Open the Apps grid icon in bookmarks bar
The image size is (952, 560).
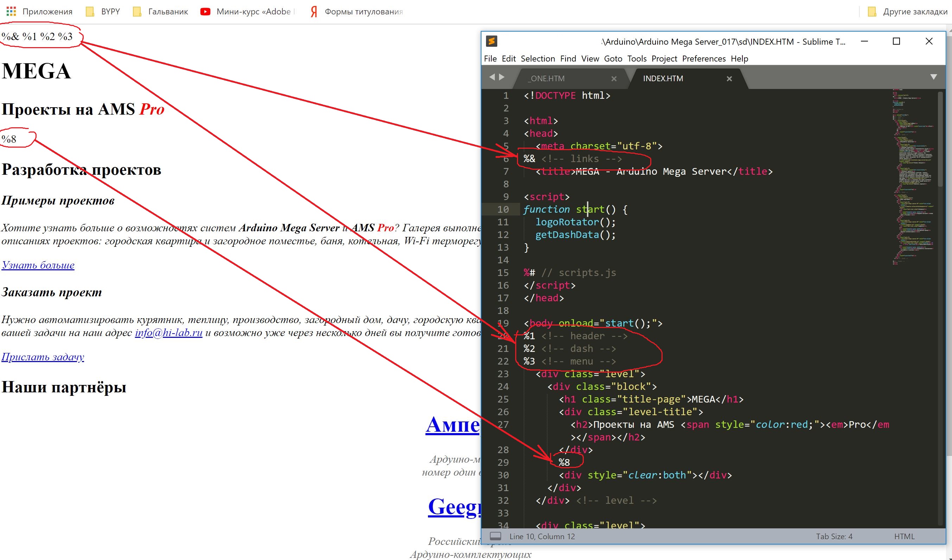tap(11, 11)
